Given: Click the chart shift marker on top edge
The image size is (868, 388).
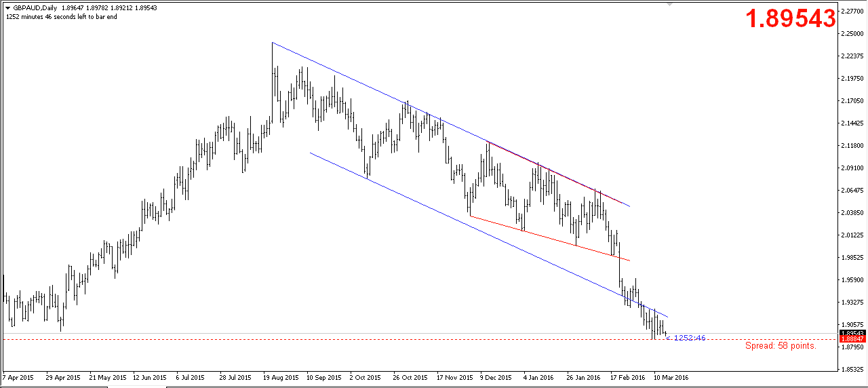Looking at the screenshot, I should click(x=671, y=4).
